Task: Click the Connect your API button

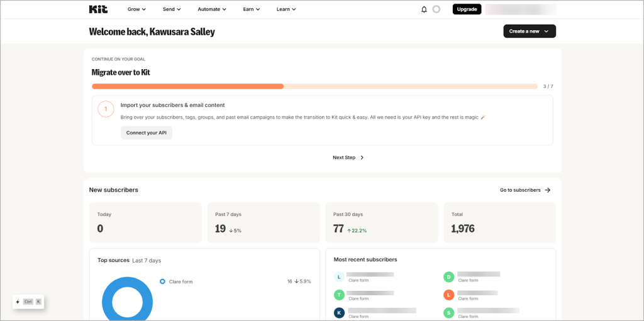Action: tap(146, 133)
